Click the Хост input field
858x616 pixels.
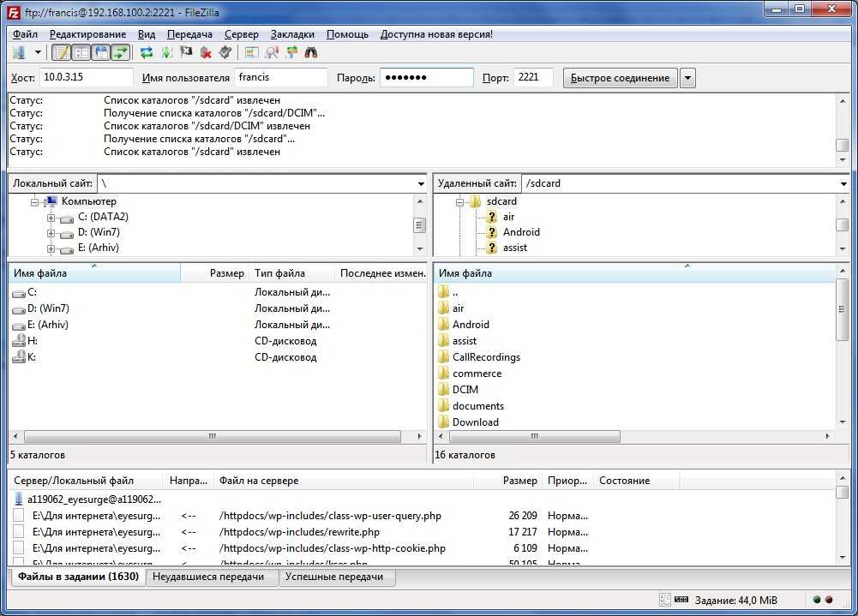(x=86, y=77)
